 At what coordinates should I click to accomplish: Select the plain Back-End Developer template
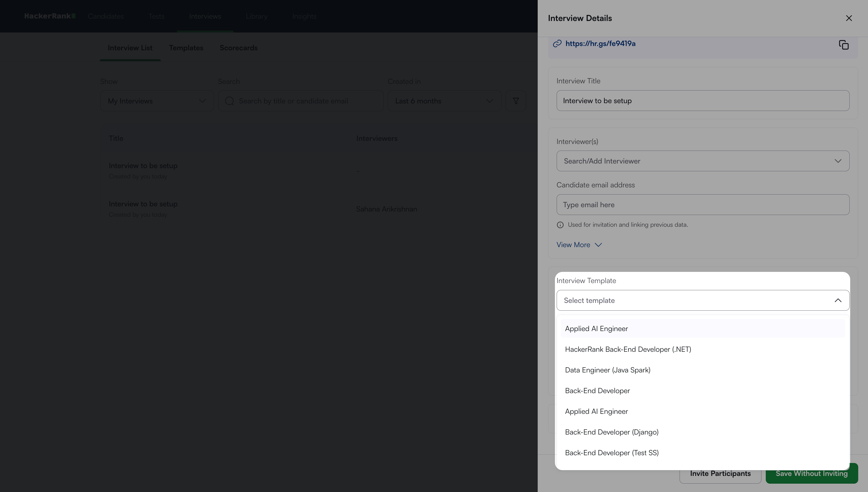[597, 391]
